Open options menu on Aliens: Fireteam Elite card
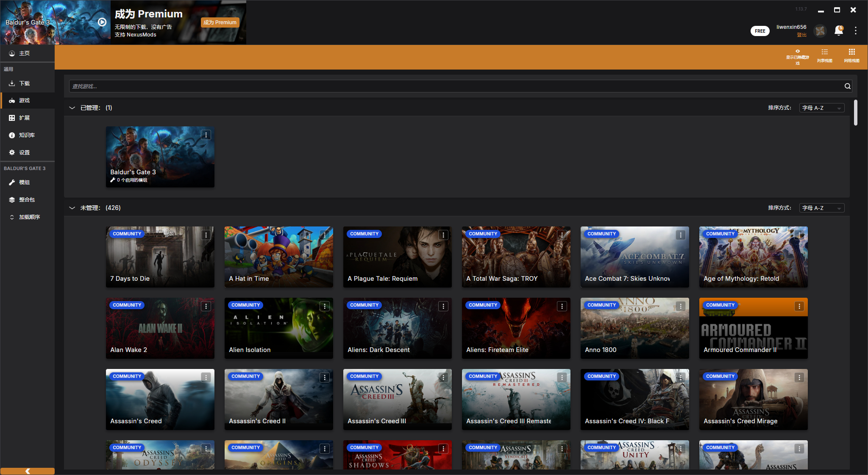 pyautogui.click(x=562, y=306)
